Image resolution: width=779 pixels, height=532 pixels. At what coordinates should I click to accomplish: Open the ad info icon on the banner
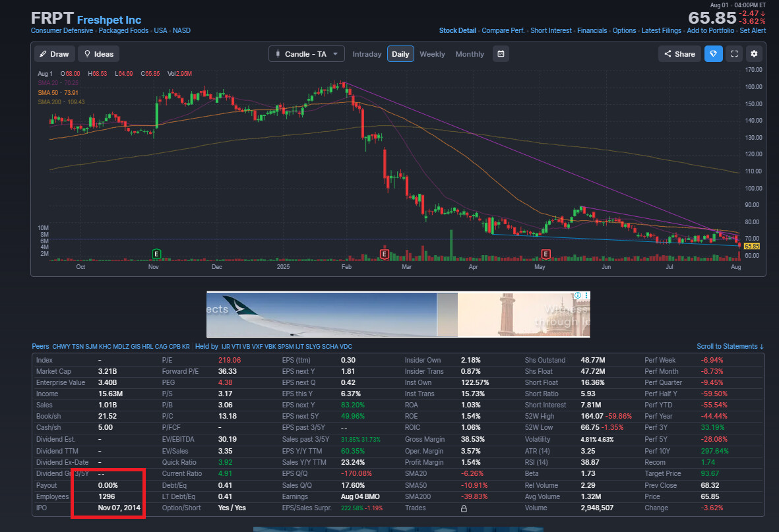pyautogui.click(x=578, y=295)
